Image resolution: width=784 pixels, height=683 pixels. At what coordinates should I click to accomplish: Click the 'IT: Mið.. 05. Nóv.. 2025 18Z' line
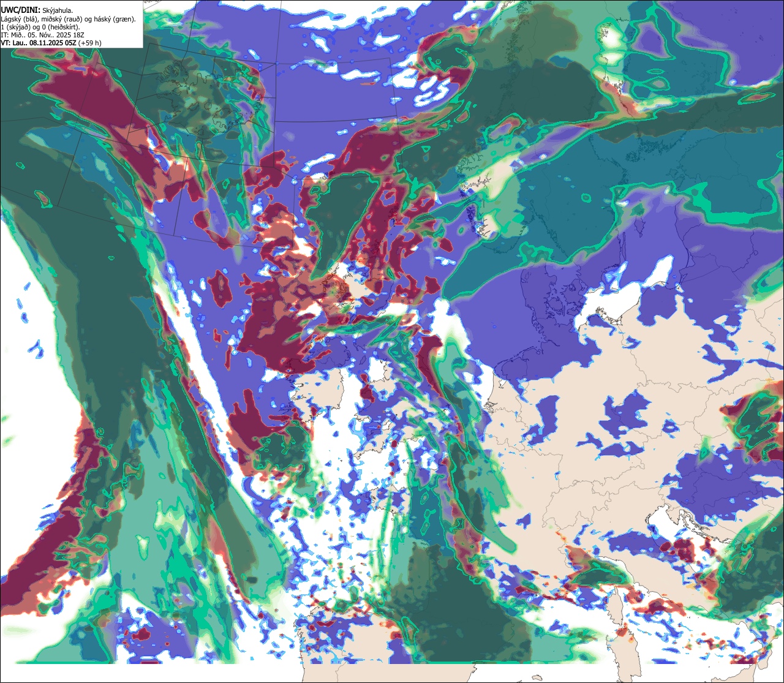click(x=43, y=35)
